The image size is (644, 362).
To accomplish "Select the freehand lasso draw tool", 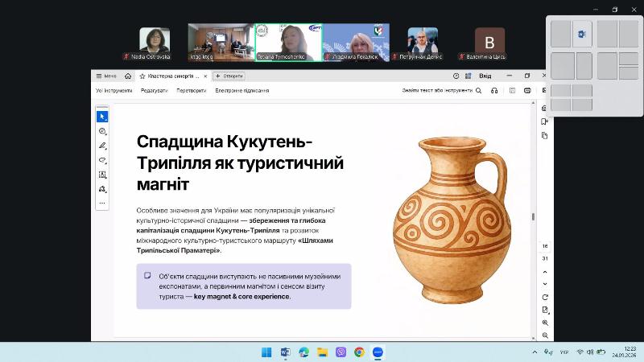I will (102, 160).
